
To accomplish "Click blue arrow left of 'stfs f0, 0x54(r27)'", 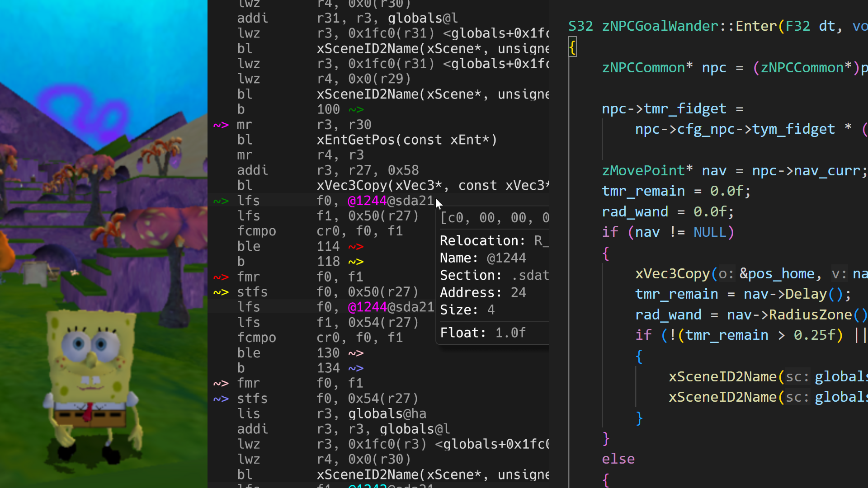I will coord(221,399).
